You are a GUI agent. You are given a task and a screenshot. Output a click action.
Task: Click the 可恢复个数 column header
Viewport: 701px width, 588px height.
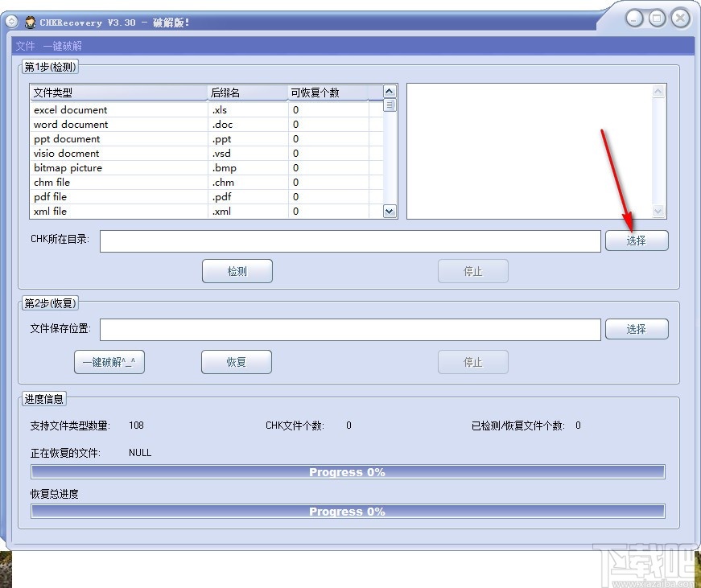328,93
